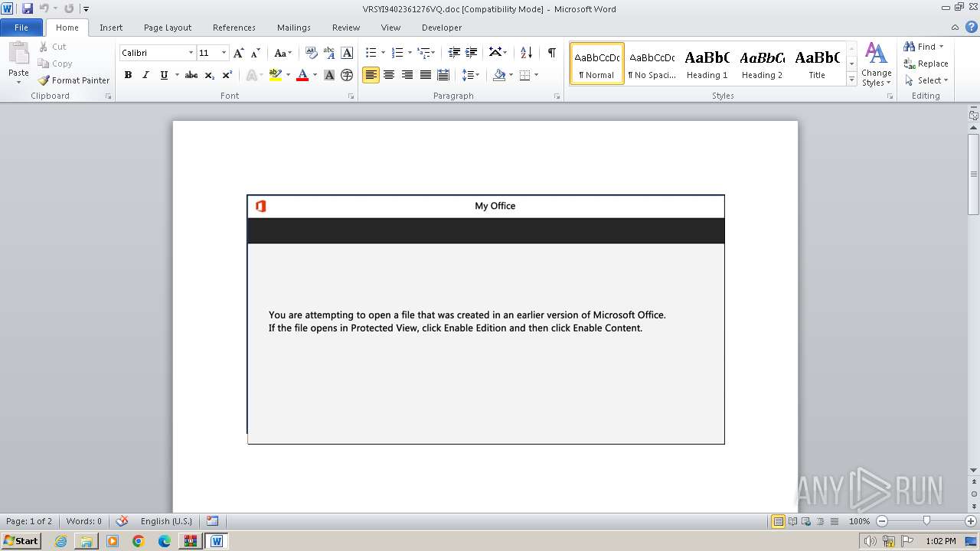Click Shrink Font icon

point(256,53)
